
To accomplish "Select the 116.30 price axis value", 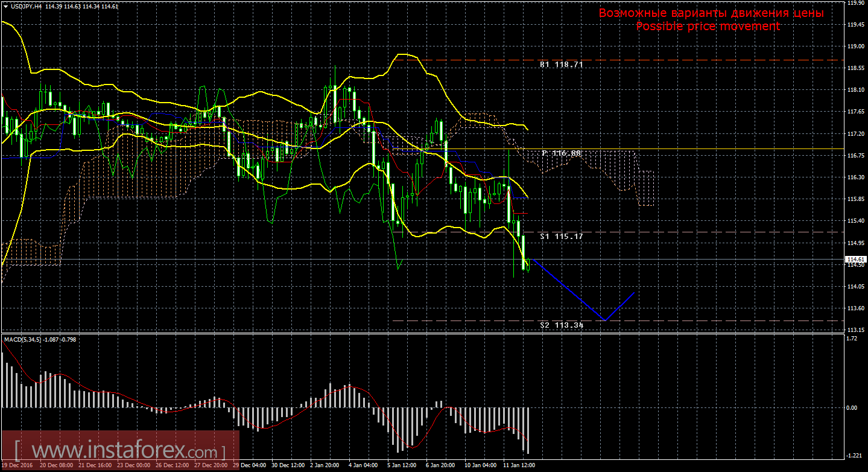I will 855,177.
